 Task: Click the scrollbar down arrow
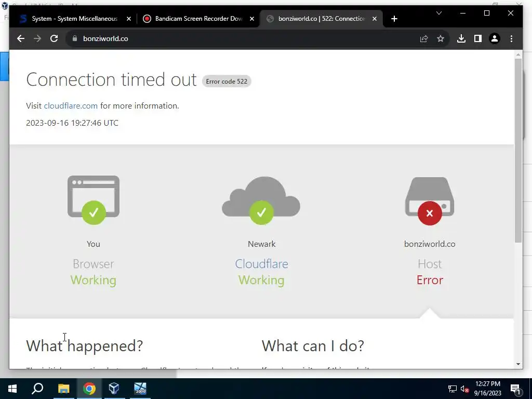(518, 364)
